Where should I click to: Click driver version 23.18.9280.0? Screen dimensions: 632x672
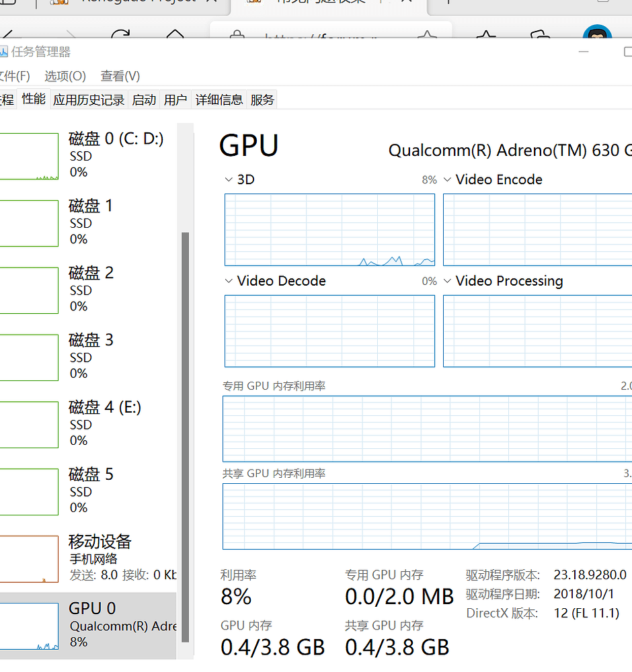point(590,575)
